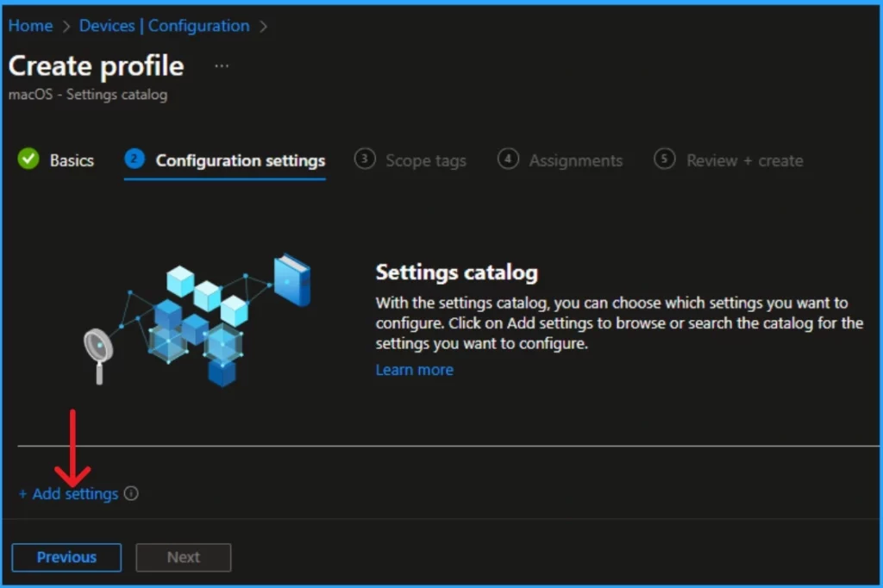Click the step 3 circle icon
883x588 pixels.
[365, 159]
